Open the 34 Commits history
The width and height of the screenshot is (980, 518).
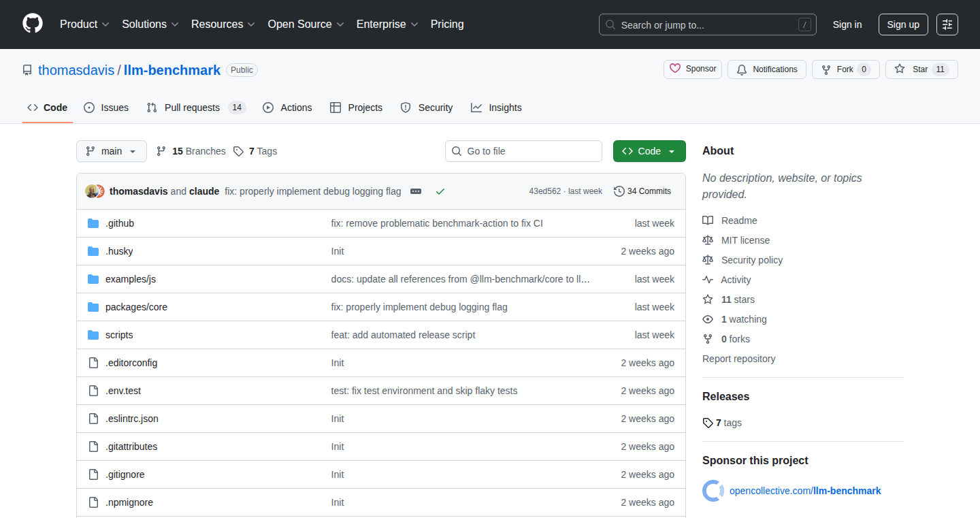tap(642, 191)
